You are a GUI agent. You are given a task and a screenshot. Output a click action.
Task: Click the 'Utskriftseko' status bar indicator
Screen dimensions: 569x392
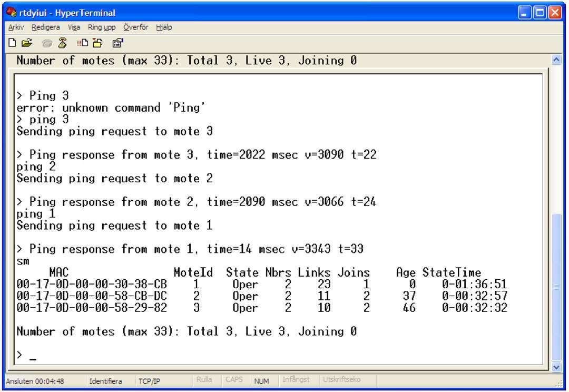[341, 379]
